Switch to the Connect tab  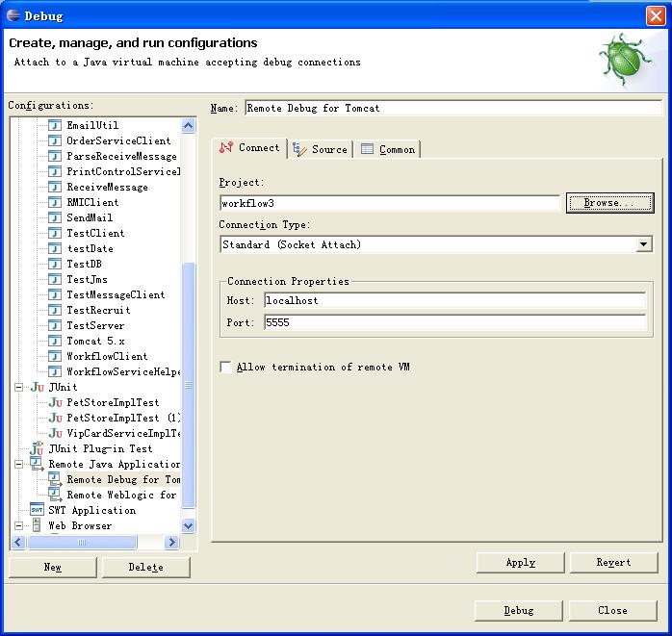[x=249, y=148]
